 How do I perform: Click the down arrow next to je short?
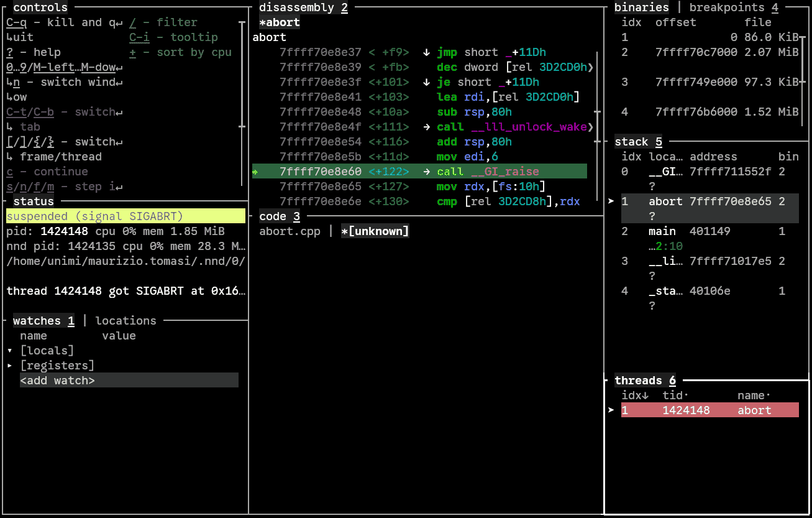(426, 82)
